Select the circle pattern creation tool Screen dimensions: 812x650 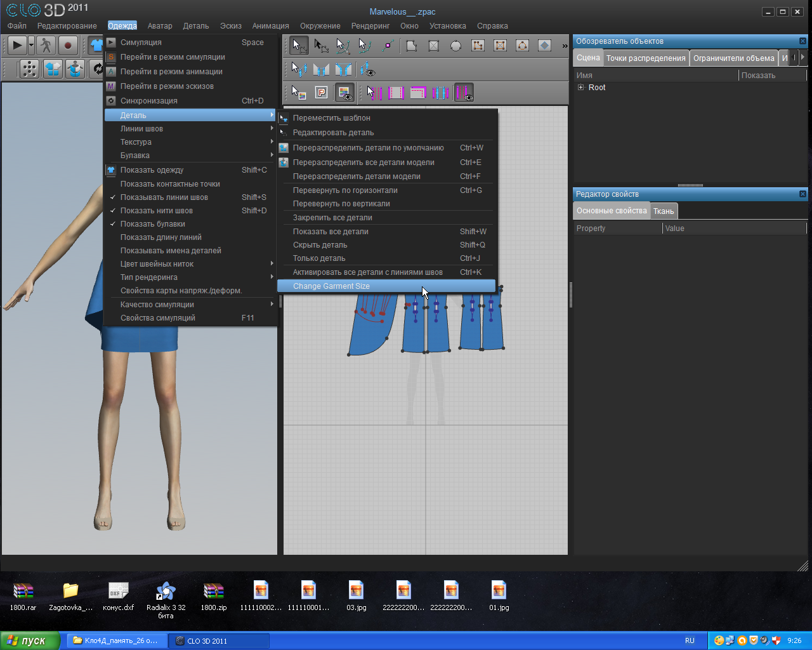455,46
